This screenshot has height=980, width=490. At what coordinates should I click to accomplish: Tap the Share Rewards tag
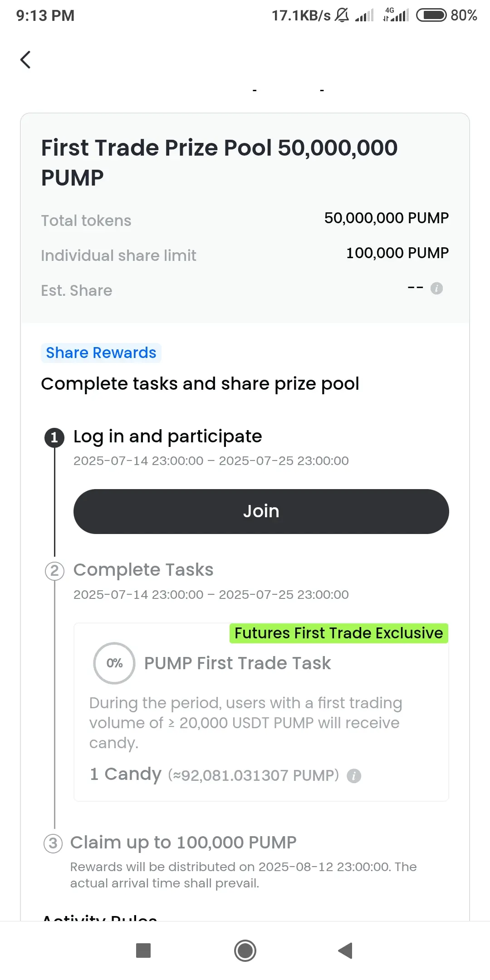[101, 353]
